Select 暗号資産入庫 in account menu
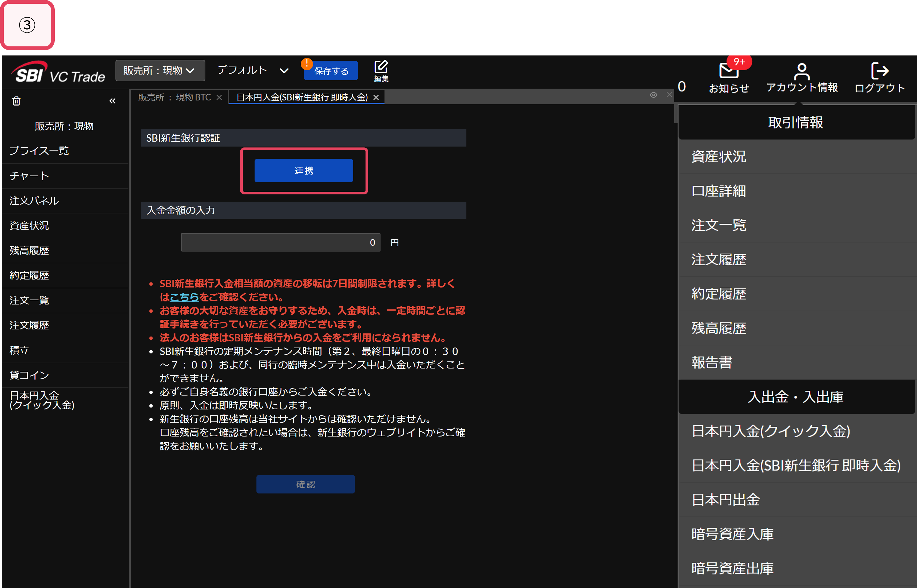The image size is (917, 588). click(797, 534)
